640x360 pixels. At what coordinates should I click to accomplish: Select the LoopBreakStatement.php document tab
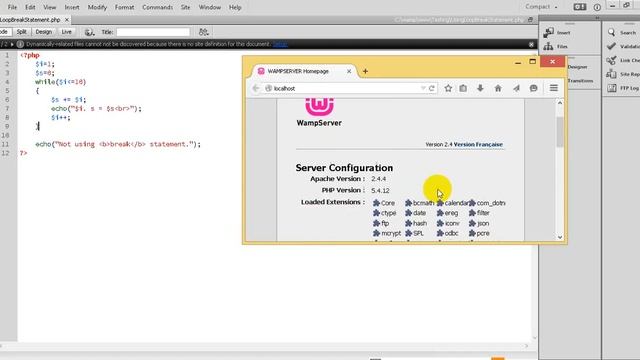click(x=31, y=20)
